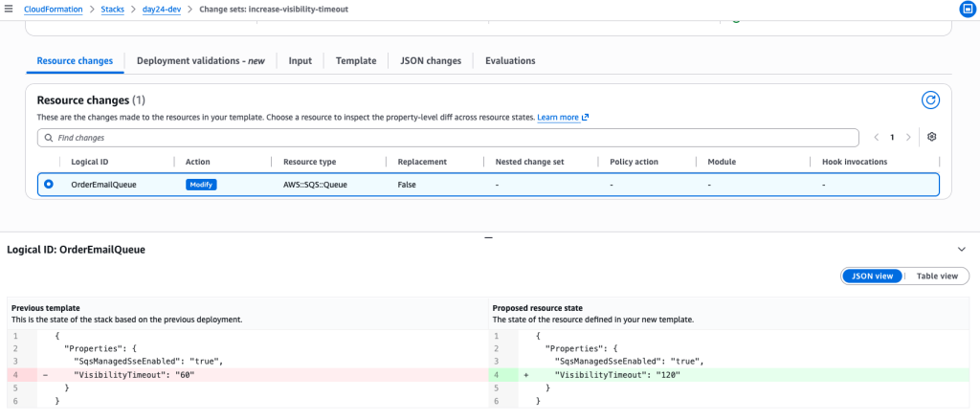Click the external link icon by Learn more
The height and width of the screenshot is (420, 980).
585,118
